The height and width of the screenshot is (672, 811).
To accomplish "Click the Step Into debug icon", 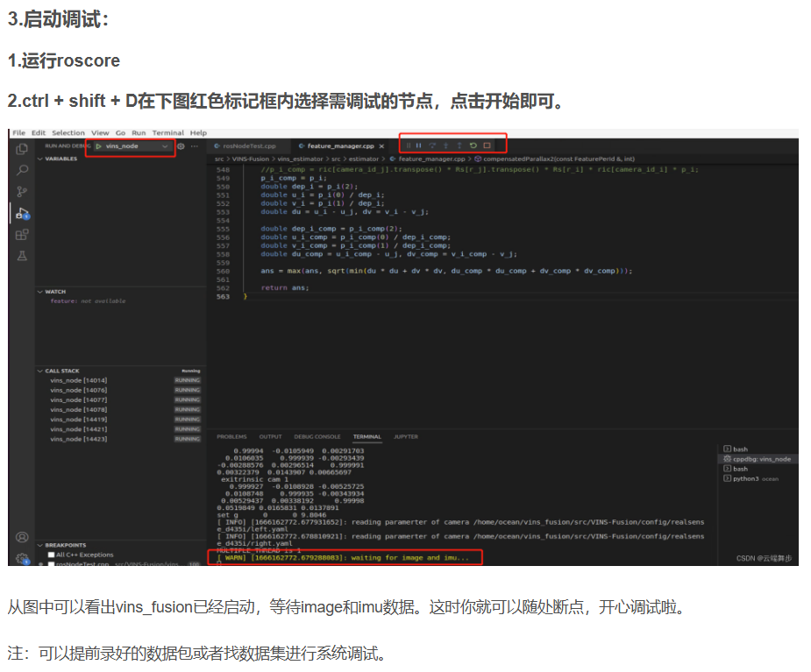I will click(445, 145).
